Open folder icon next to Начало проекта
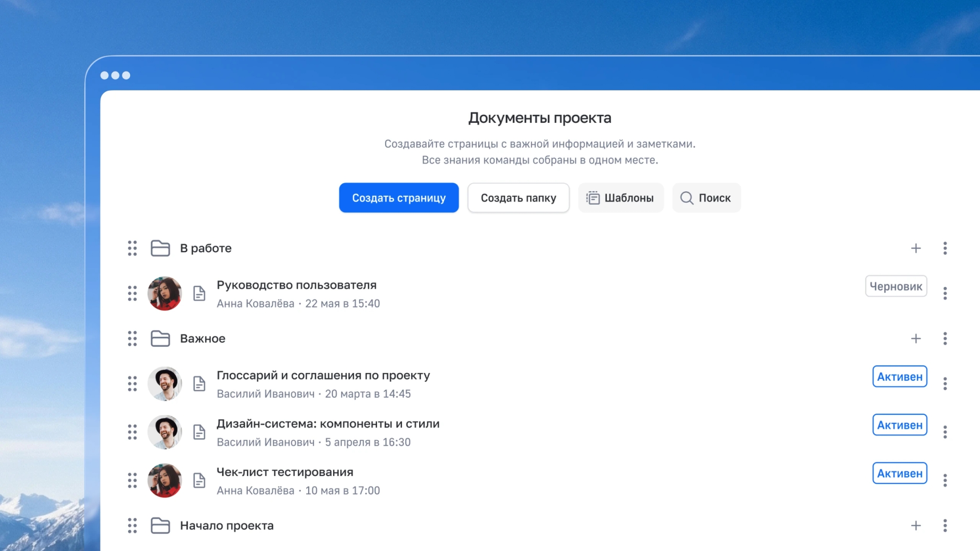The height and width of the screenshot is (551, 980). 160,525
